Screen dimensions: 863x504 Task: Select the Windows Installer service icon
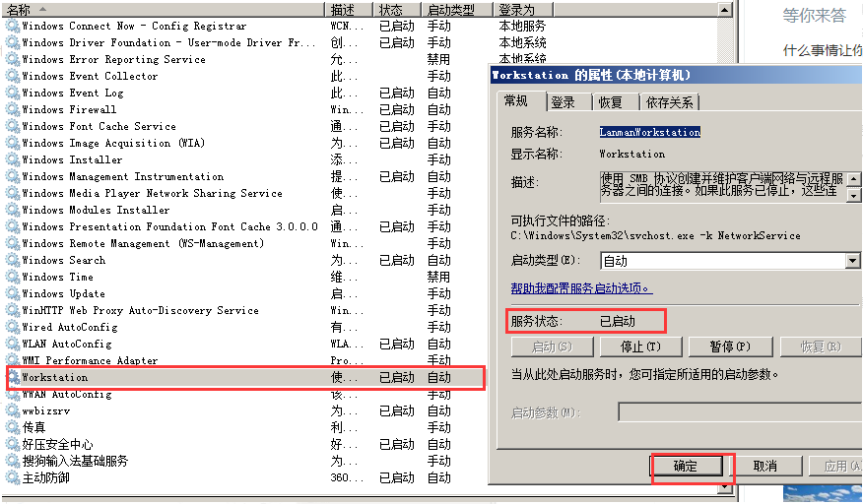tap(12, 159)
